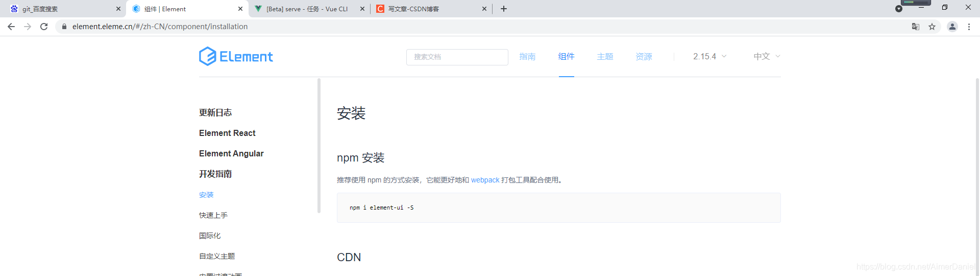Open the 主题 navigation item

click(605, 57)
